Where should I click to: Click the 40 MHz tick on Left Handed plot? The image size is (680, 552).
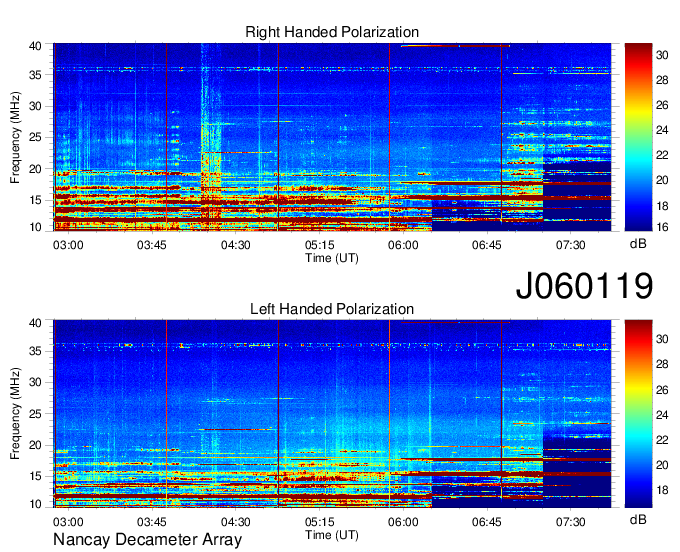[x=35, y=323]
